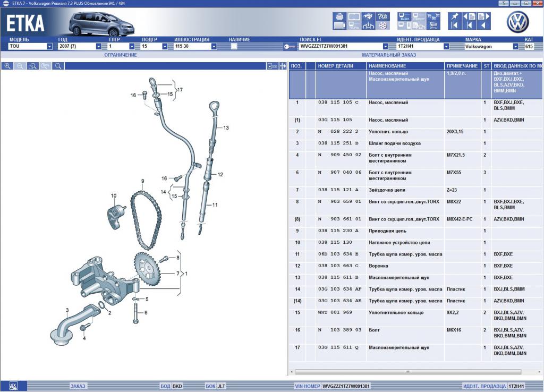Click the four-way move arrows icon

[x=283, y=66]
